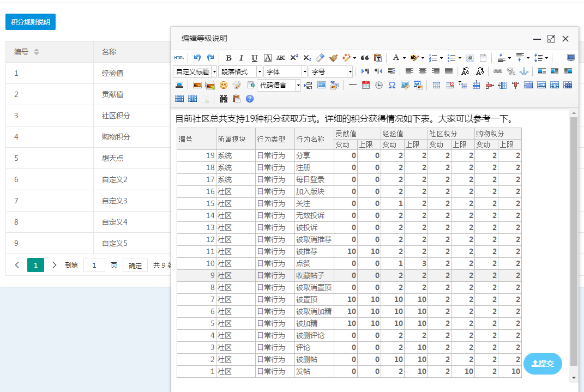584x392 pixels.
Task: Click the 提交 submit button
Action: [543, 364]
